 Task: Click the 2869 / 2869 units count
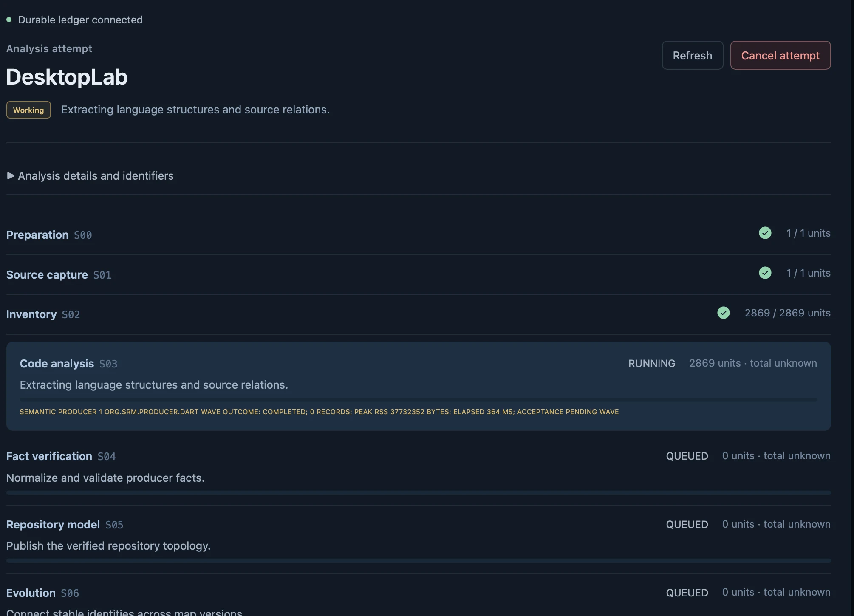coord(787,313)
